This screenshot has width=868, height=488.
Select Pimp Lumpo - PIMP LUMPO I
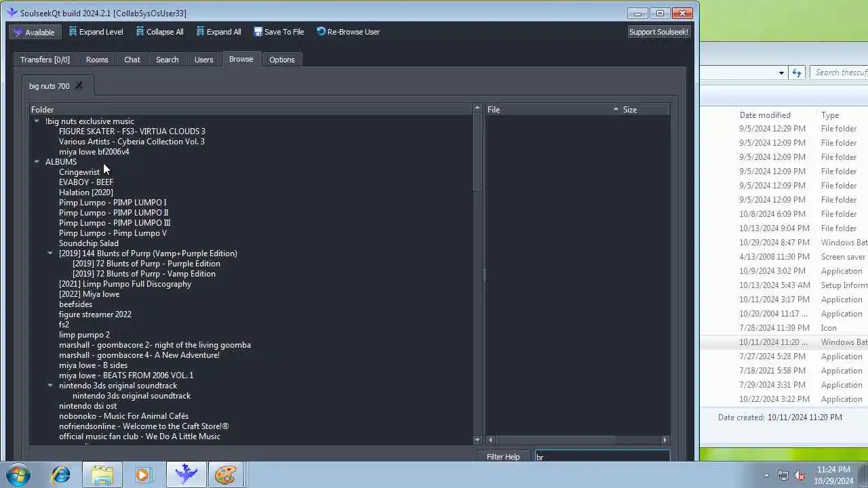tap(113, 203)
